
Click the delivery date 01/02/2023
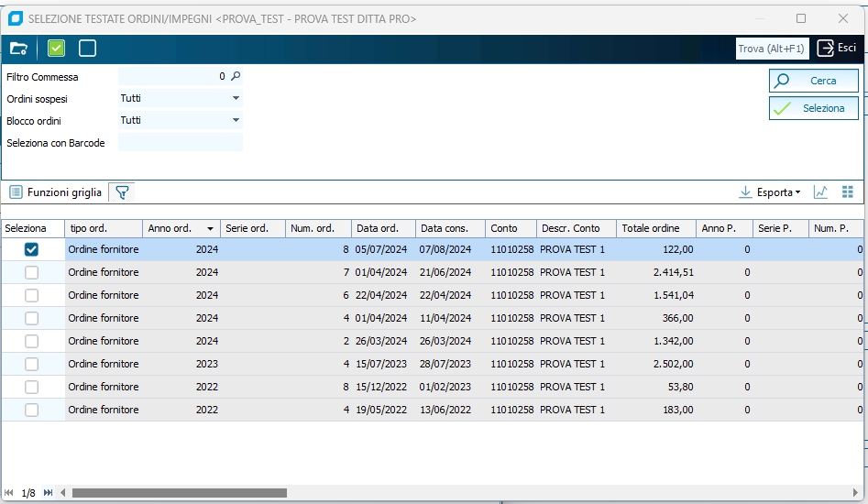click(x=451, y=387)
